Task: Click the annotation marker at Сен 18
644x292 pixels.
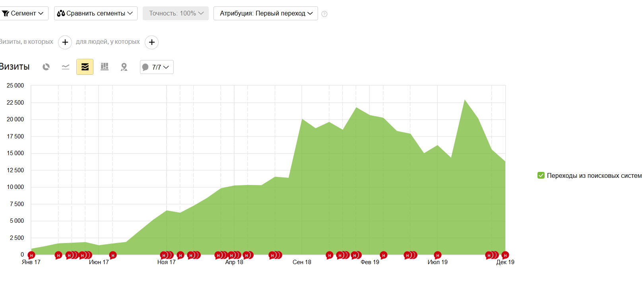Action: [330, 255]
